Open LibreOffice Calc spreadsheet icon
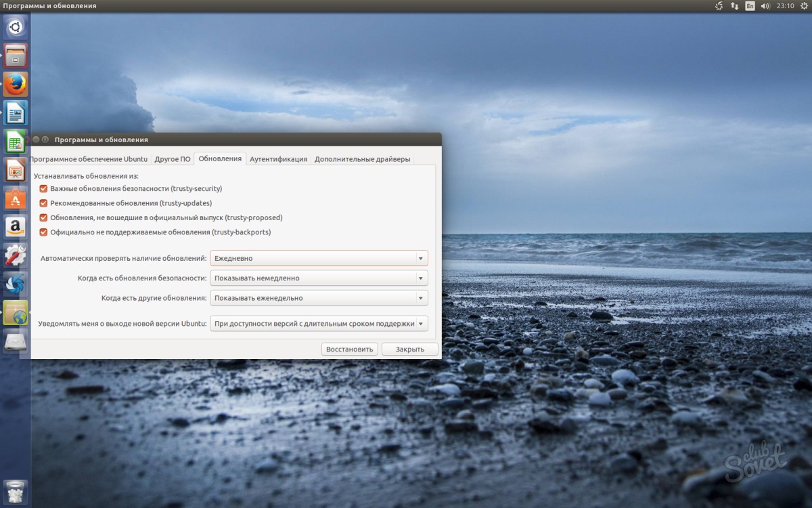This screenshot has width=812, height=508. pos(15,142)
